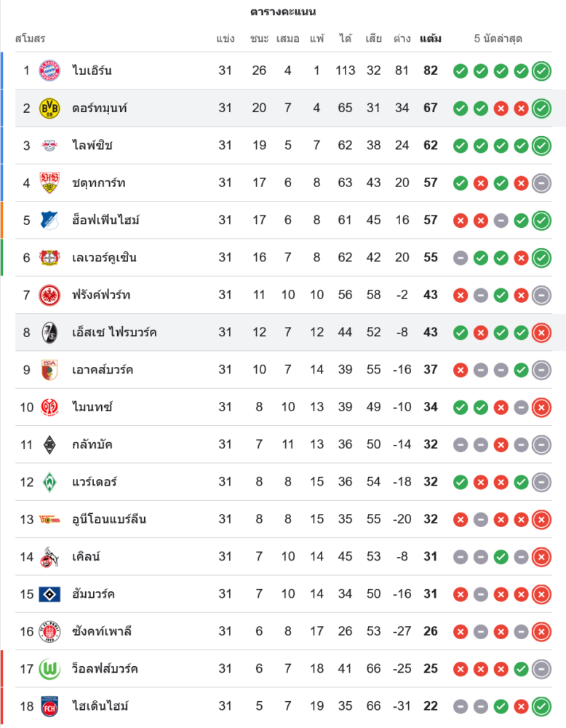Click Freiburg's latest match loss indicator
Viewport: 566px width, 728px height.
tap(541, 333)
